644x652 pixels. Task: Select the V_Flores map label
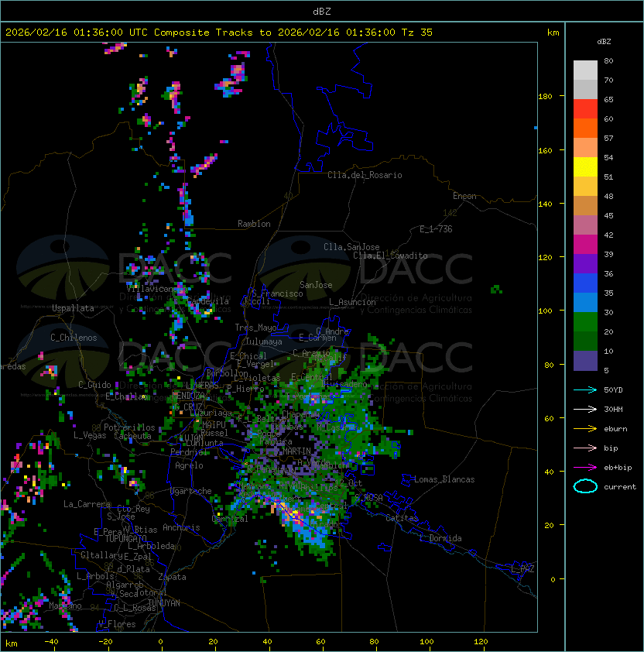click(x=117, y=624)
